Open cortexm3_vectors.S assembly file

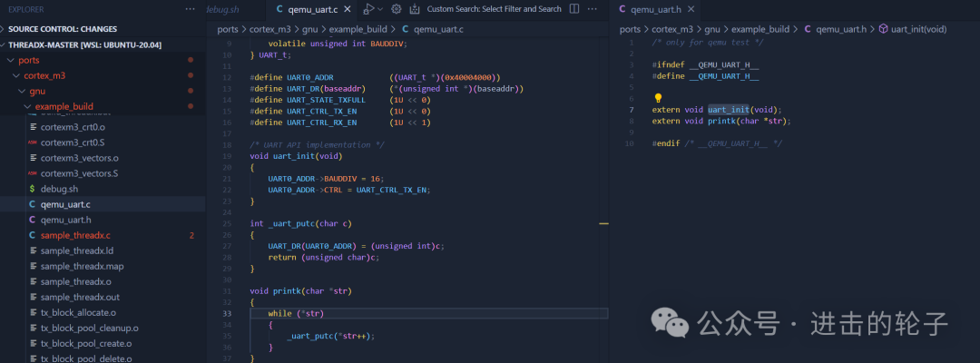pyautogui.click(x=103, y=173)
